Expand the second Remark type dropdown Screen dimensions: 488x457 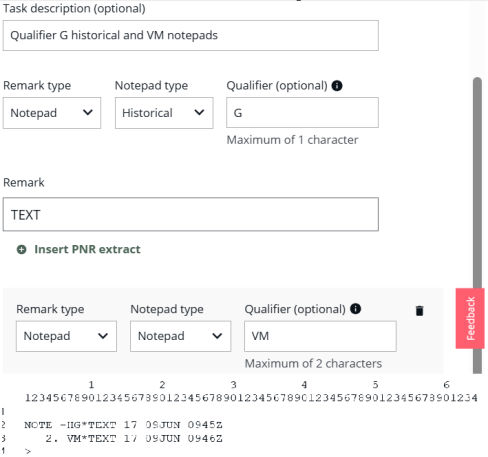pos(66,336)
